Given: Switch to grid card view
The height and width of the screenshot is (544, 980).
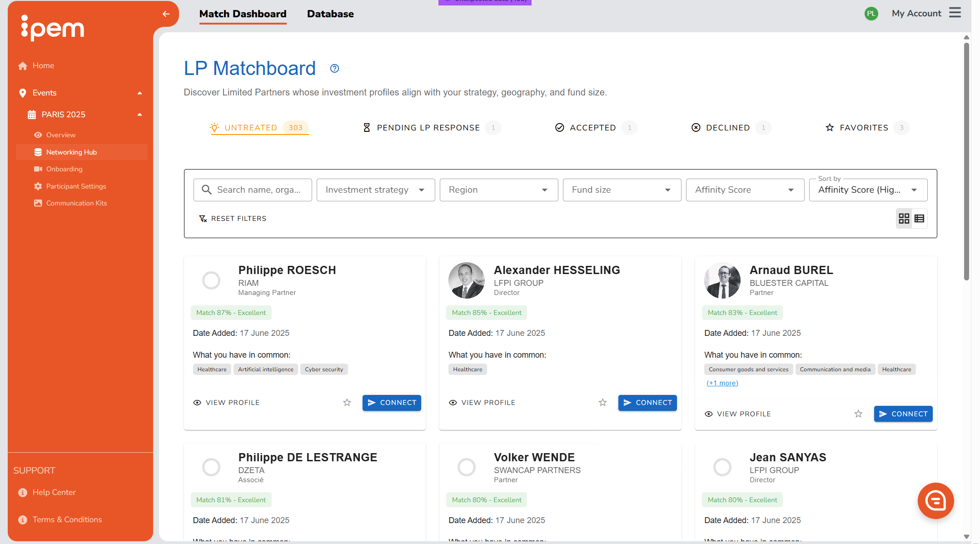Looking at the screenshot, I should click(904, 219).
